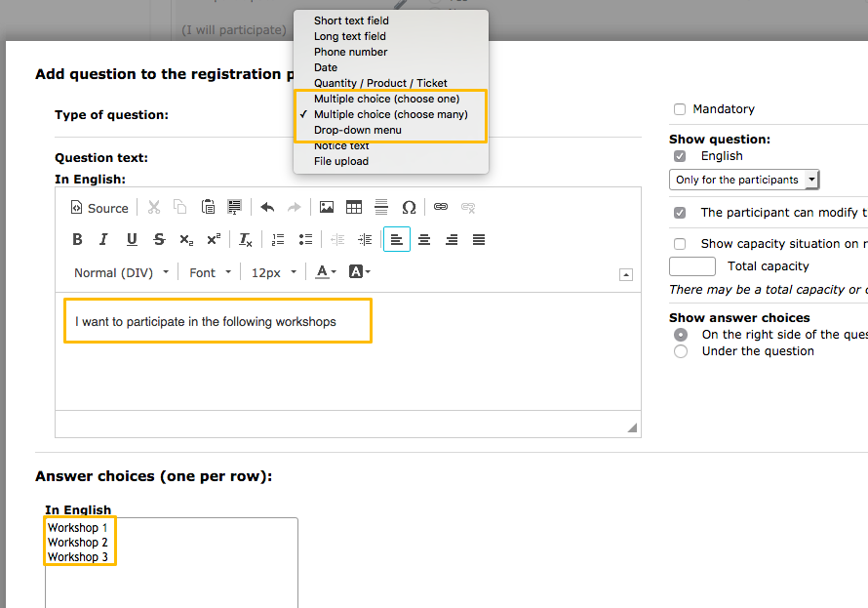
Task: Click in the question text editing area
Action: coord(348,351)
